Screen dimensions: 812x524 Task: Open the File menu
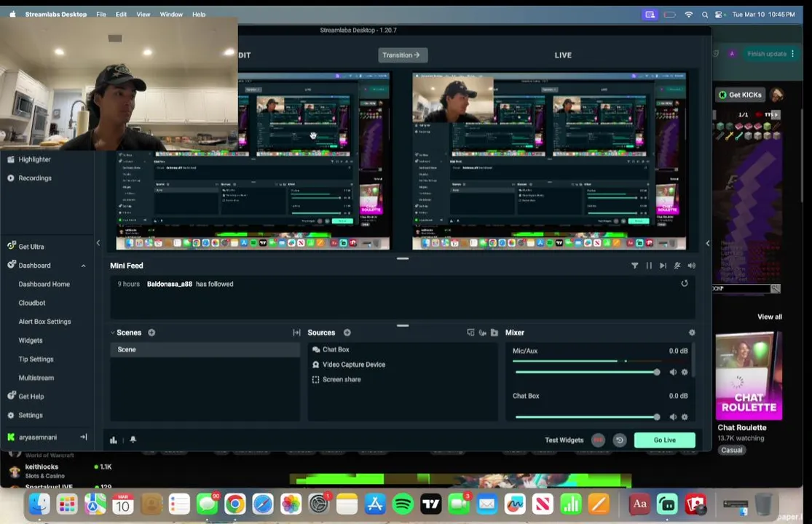click(x=101, y=15)
